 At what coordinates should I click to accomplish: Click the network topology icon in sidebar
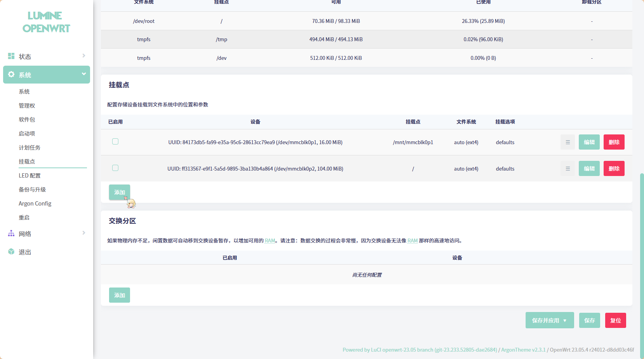(11, 234)
